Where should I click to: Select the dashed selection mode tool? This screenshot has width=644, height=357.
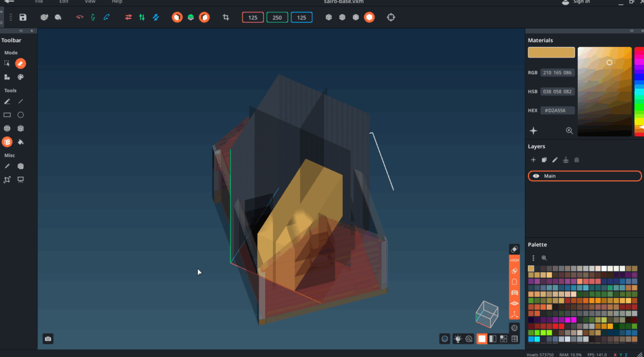tap(7, 64)
